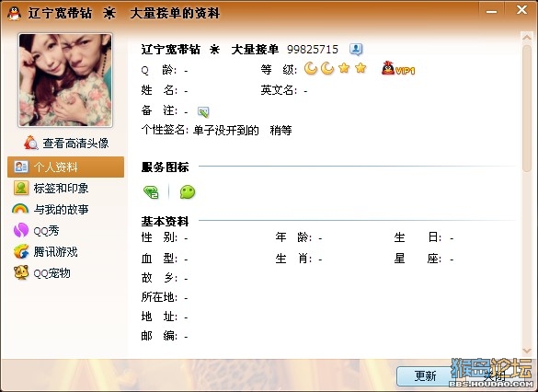538x392 pixels.
Task: Click the magnifier icon next to 查看高清头像
Action: (x=31, y=143)
